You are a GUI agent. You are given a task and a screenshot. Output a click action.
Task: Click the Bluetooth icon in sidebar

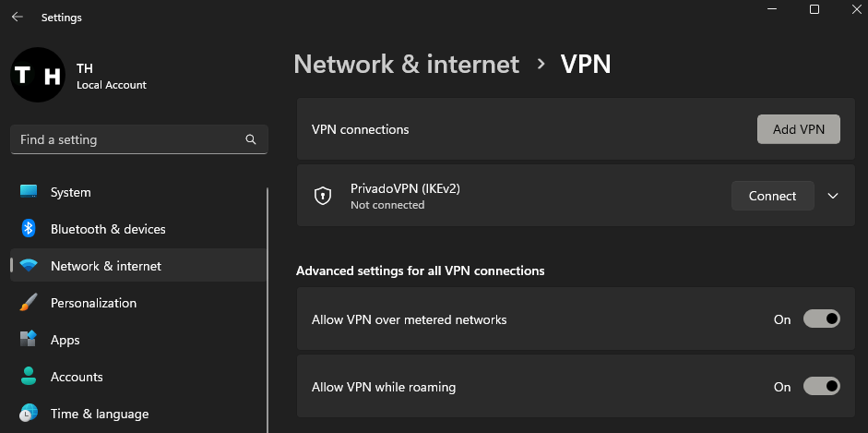[29, 229]
